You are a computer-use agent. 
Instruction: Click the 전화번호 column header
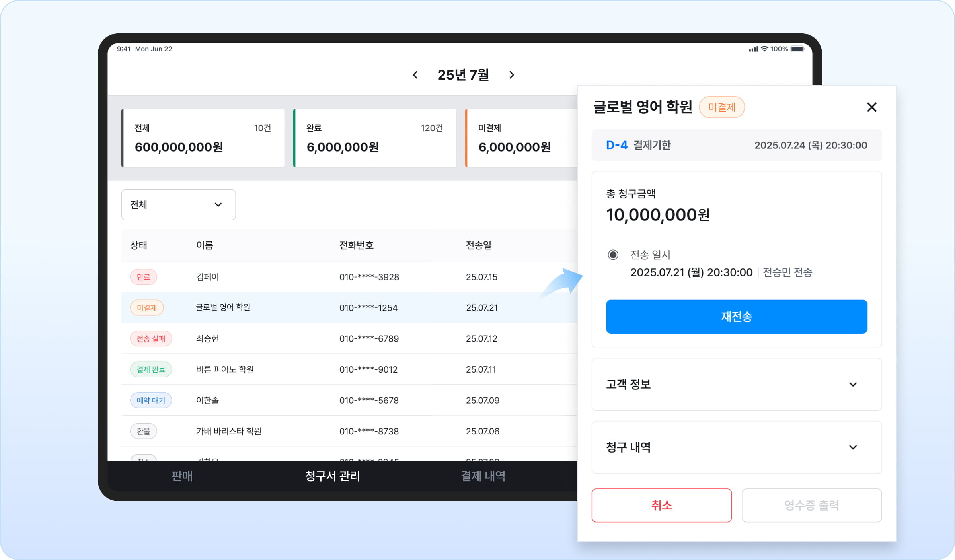click(x=356, y=245)
